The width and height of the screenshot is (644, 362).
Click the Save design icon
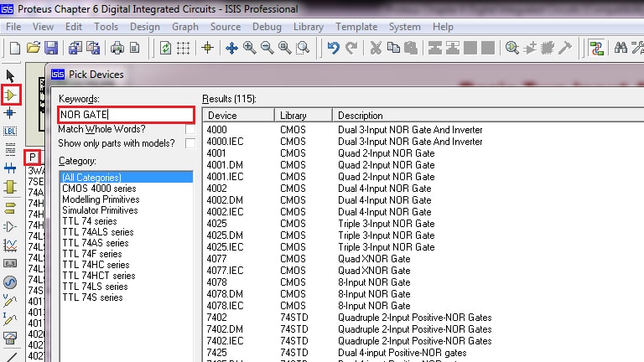tap(51, 48)
